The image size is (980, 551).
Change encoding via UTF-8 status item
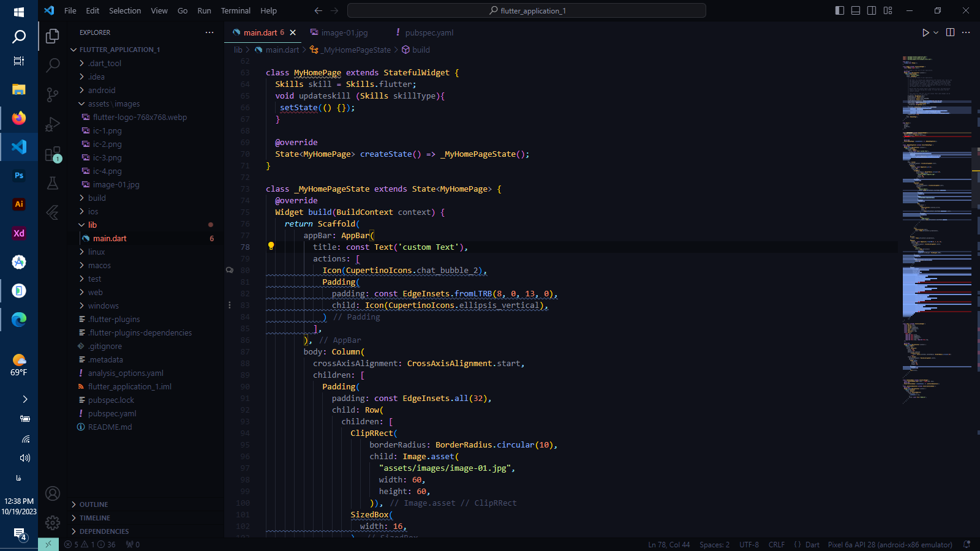point(748,544)
